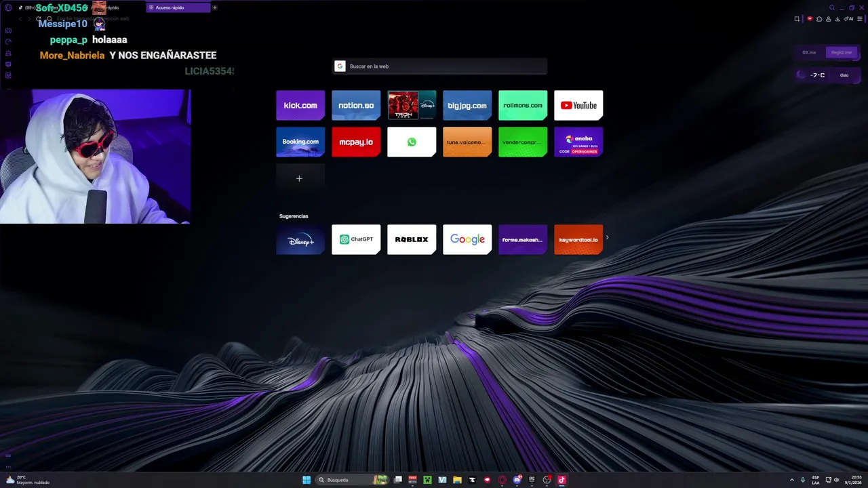868x488 pixels.
Task: Open the profile account icon in toolbar
Action: point(829,19)
